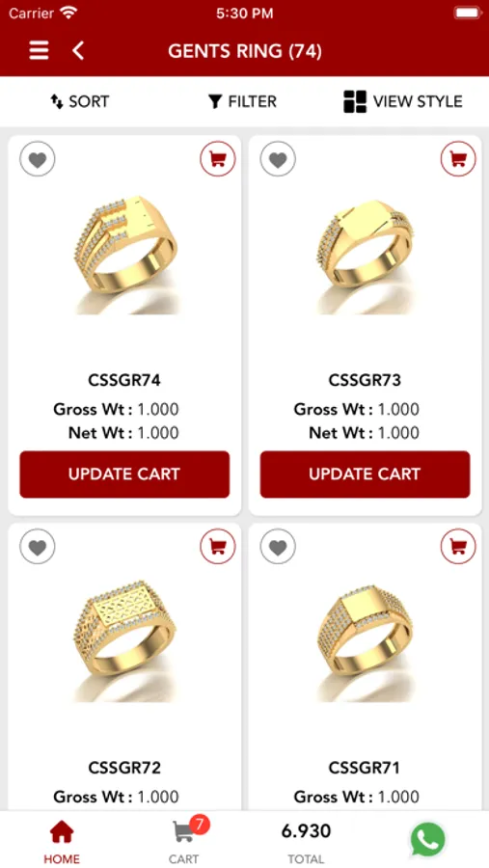Favorite CSSGR74 with the heart icon
489x868 pixels.
pos(37,159)
